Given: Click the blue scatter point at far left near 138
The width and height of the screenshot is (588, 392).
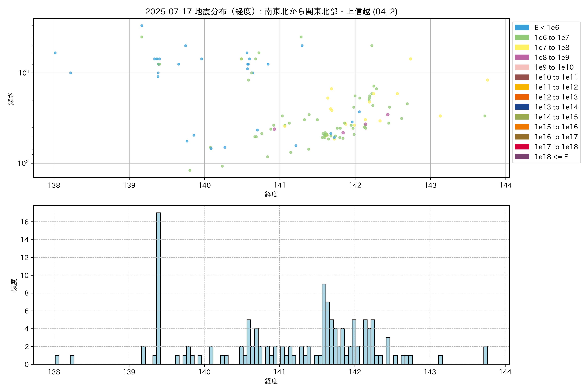Looking at the screenshot, I should pyautogui.click(x=55, y=53).
